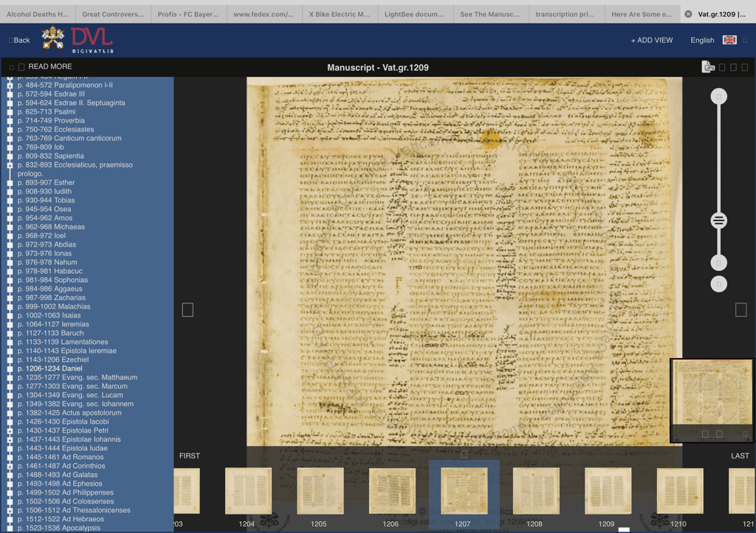756x533 pixels.
Task: Switch to the Alcohol Deaths browser tab
Action: [38, 14]
